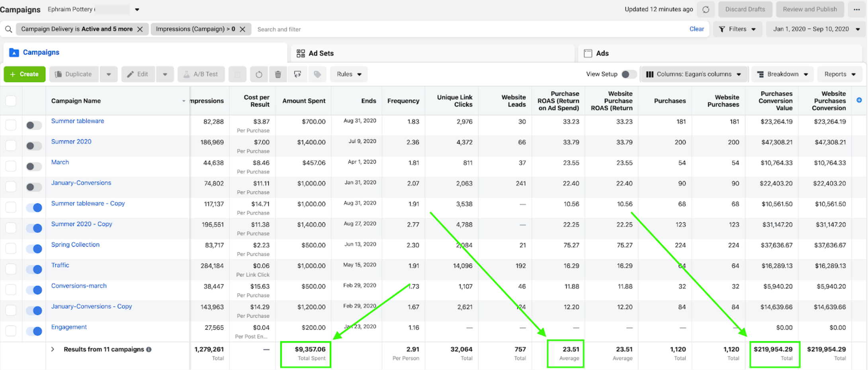Switch to the Campaigns tab

point(145,53)
